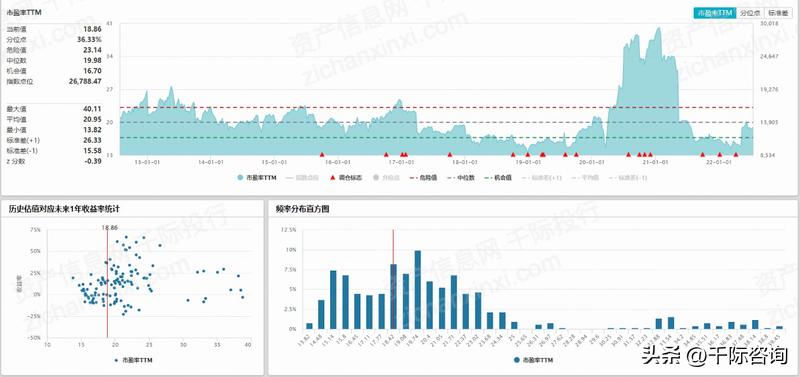
Task: Toggle the greyed 标准差(-1) legend item
Action: click(x=628, y=178)
